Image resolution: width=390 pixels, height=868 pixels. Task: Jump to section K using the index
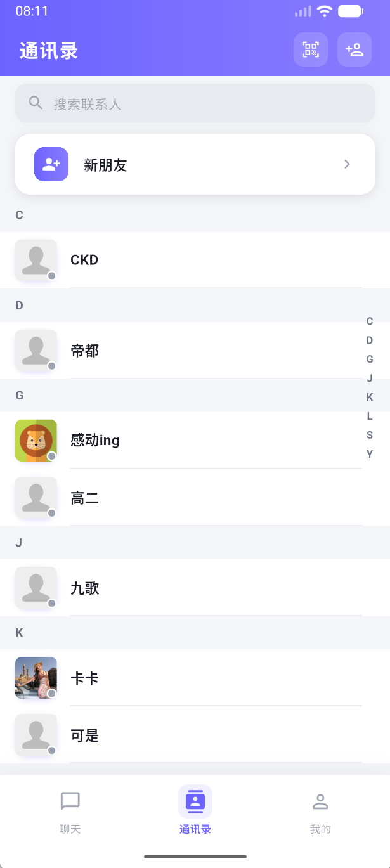click(x=369, y=397)
